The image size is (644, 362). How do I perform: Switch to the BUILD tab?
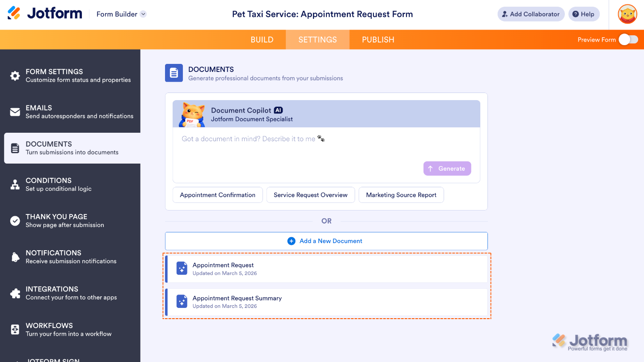(262, 39)
